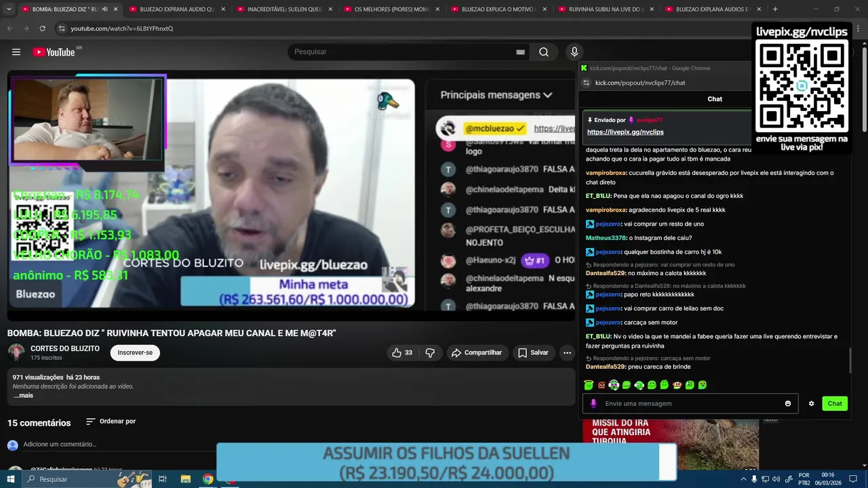
Task: Open chat settings gear in Kick chat
Action: 811,404
